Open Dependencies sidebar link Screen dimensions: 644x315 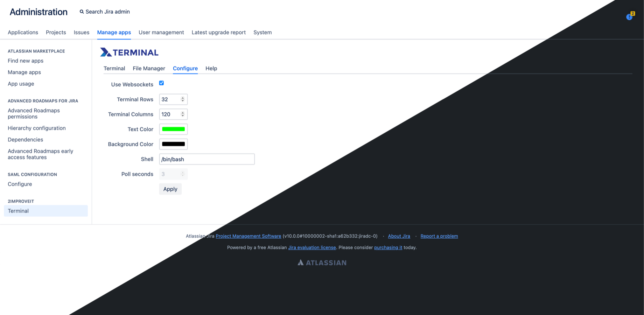coord(26,139)
